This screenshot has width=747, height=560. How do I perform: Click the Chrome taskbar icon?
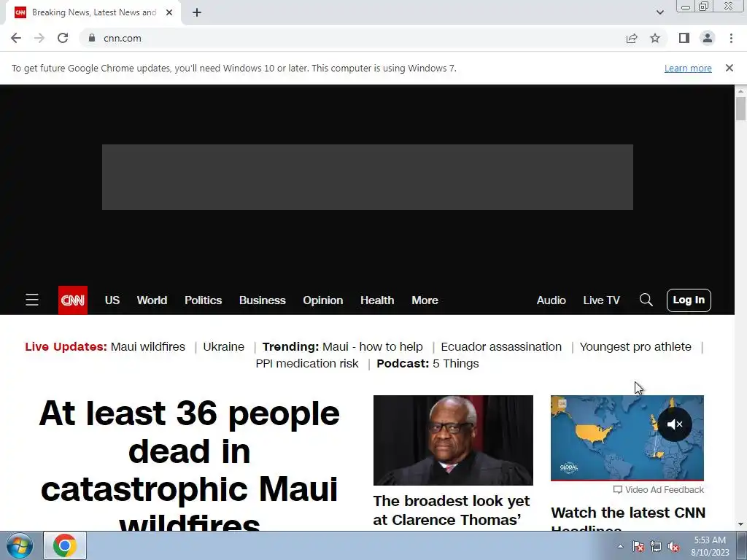pyautogui.click(x=65, y=545)
